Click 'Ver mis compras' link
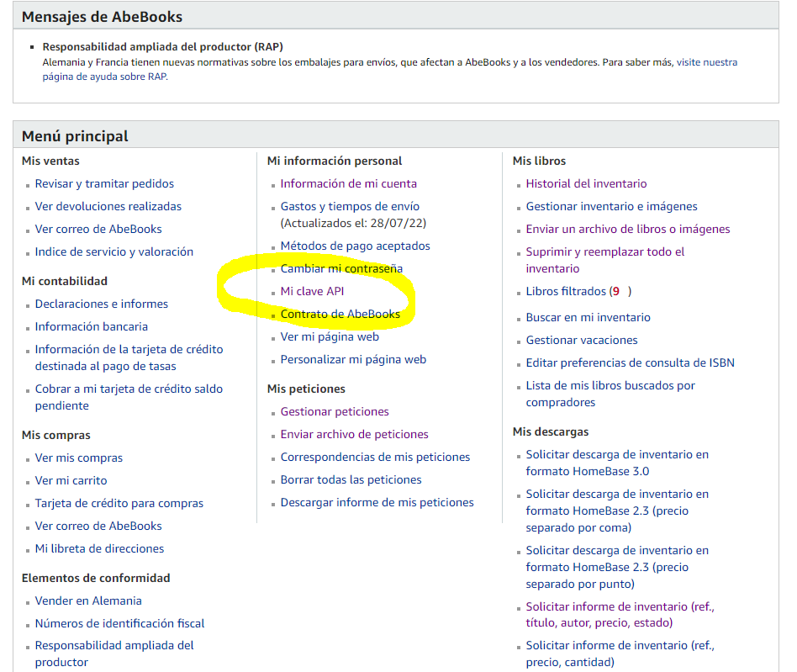 pyautogui.click(x=78, y=458)
